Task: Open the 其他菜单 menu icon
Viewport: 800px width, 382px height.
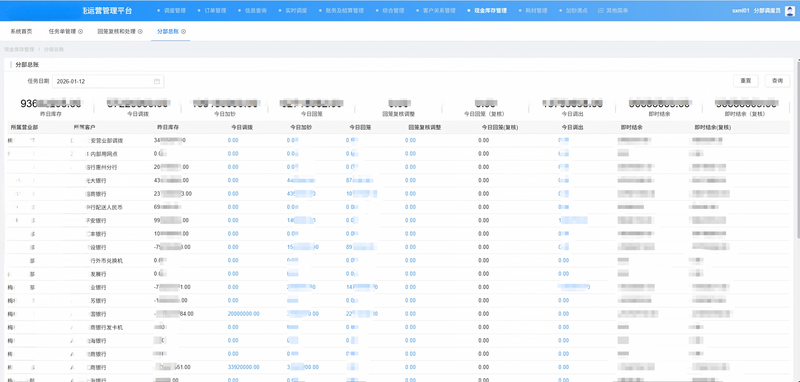Action: pos(601,10)
